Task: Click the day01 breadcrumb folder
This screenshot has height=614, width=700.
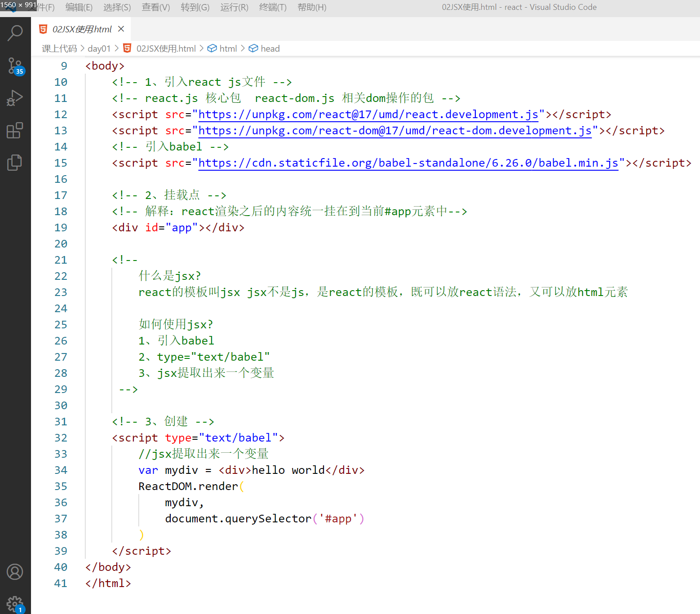Action: (x=99, y=49)
